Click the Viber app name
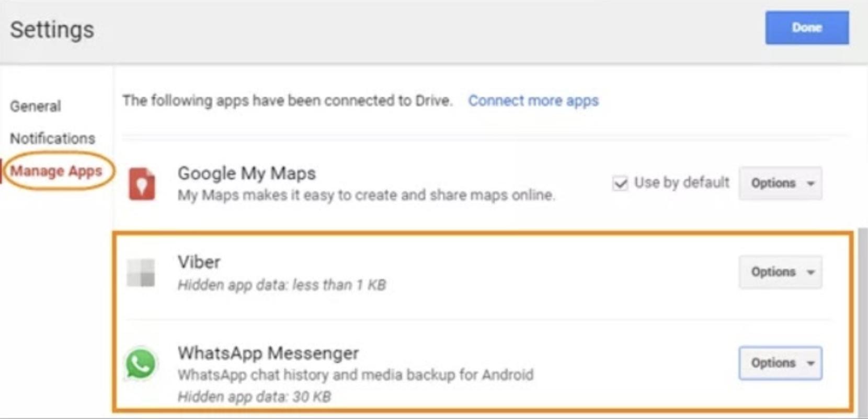This screenshot has width=868, height=419. click(x=199, y=262)
